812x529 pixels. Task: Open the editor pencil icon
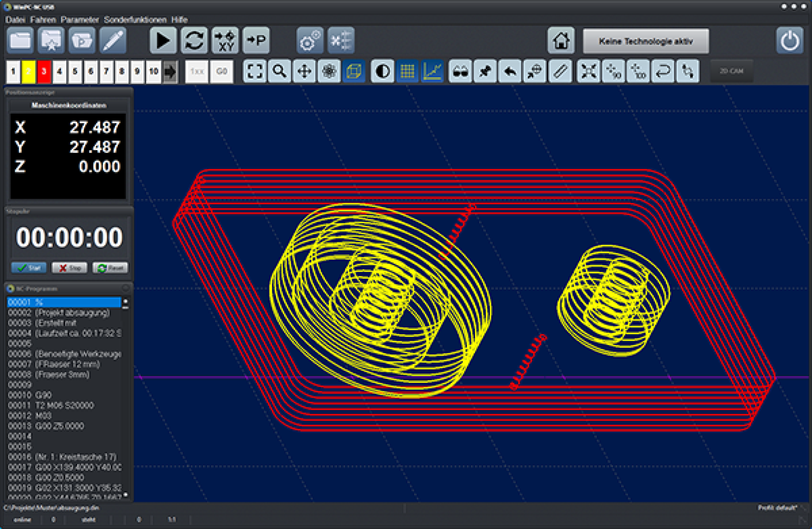113,41
